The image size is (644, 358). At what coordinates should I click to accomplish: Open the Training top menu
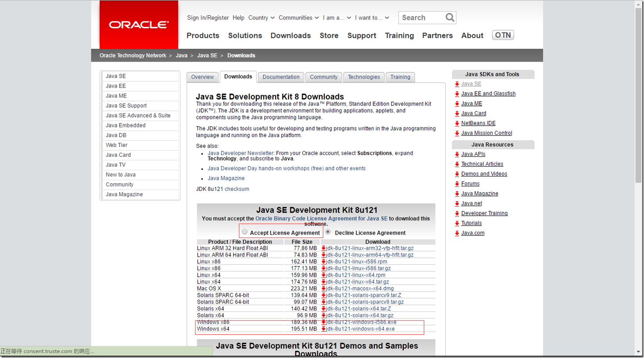coord(399,35)
